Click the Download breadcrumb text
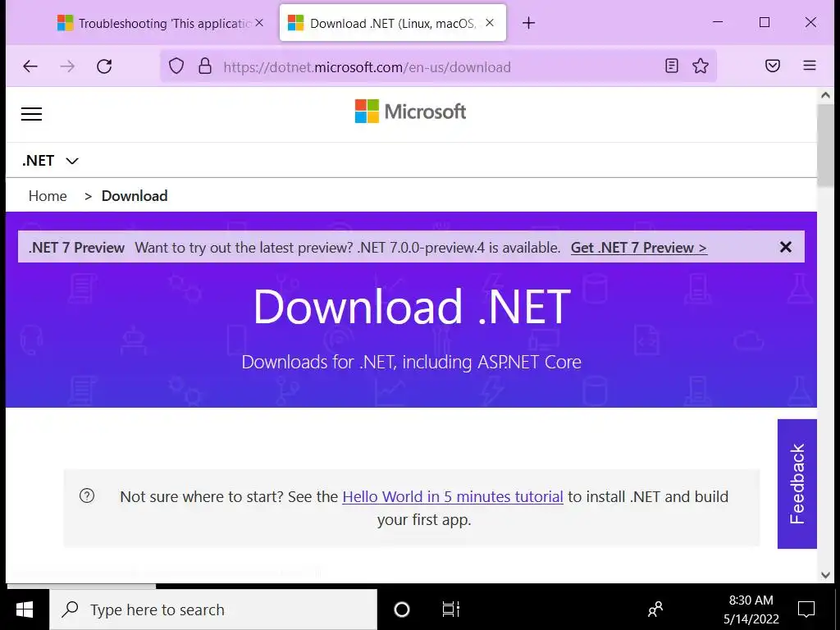 click(135, 196)
